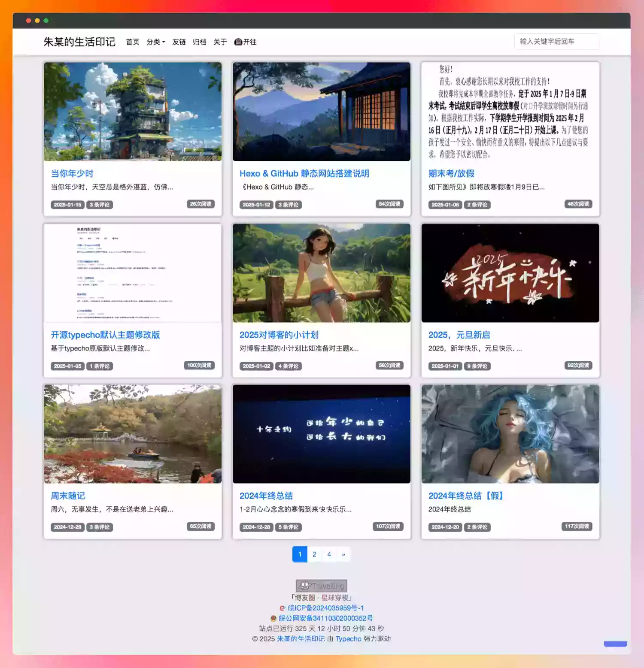Click the blue progress bar at bottom right
This screenshot has width=644, height=668.
point(615,644)
